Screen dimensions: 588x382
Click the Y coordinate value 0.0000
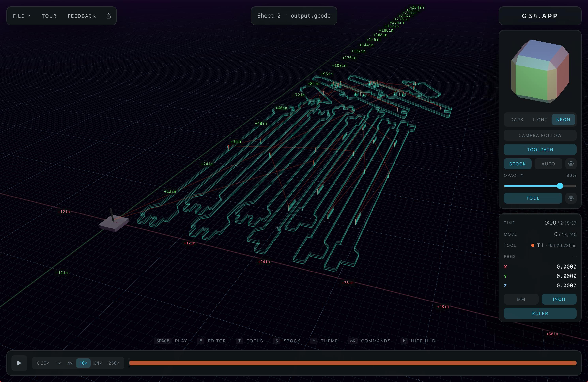pos(566,276)
